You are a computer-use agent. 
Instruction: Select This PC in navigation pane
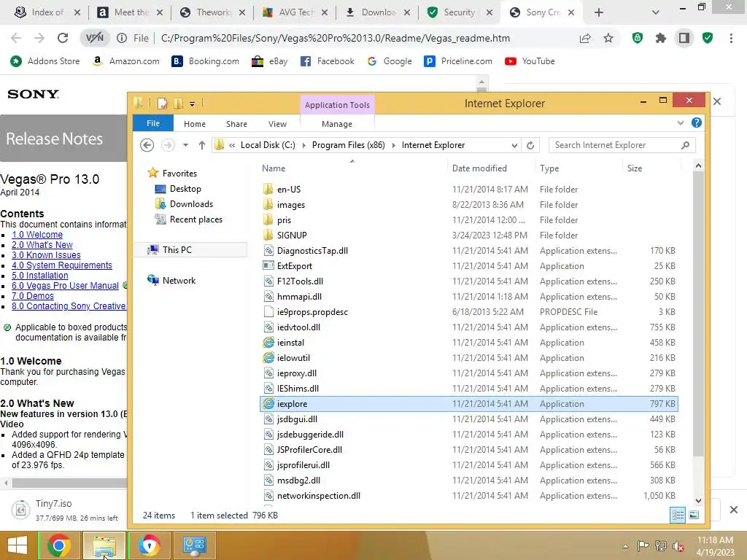coord(191,250)
